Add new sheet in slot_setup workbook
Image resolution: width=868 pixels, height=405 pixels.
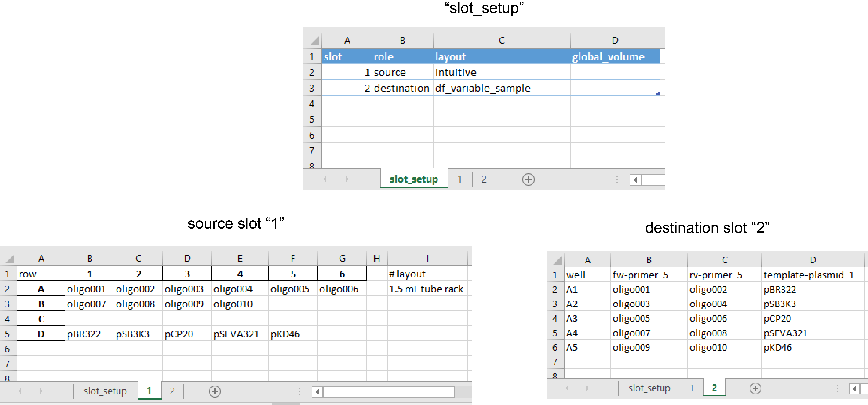point(528,179)
